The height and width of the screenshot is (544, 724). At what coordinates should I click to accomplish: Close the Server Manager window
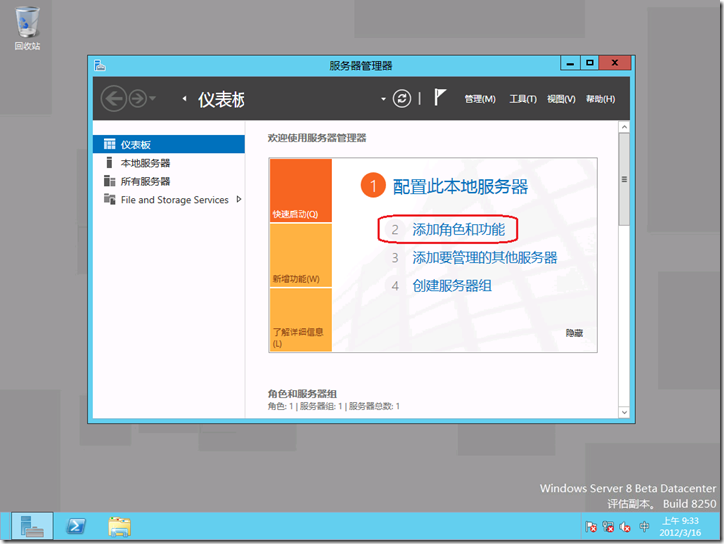(x=615, y=63)
